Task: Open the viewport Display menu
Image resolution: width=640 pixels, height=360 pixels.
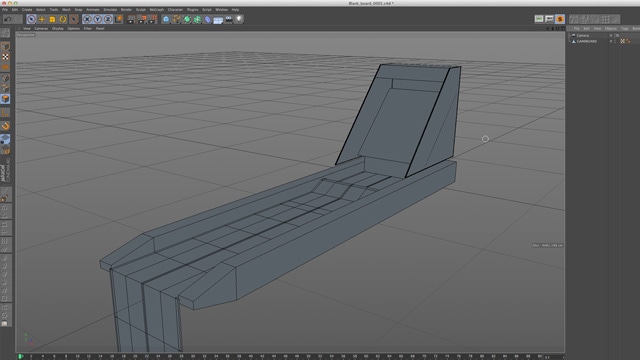Action: point(58,29)
